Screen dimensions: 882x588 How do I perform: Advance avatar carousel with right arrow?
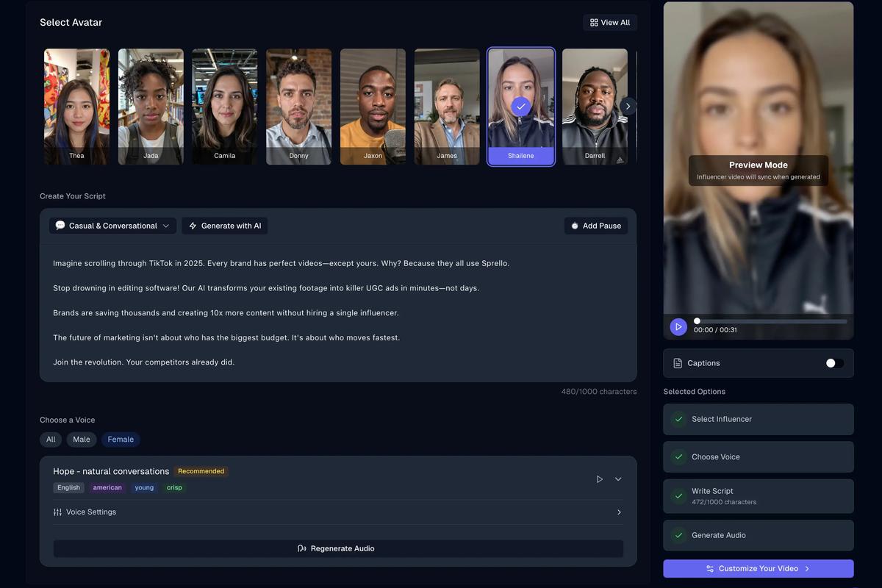coord(628,107)
